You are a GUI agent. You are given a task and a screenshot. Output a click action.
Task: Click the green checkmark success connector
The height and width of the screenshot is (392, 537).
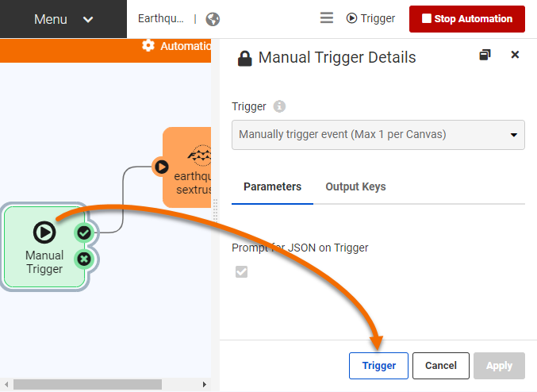point(84,233)
